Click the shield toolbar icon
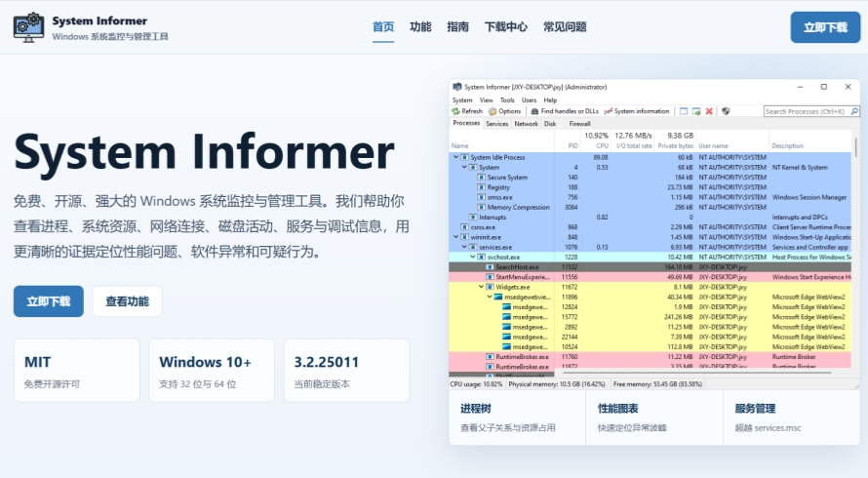 [726, 111]
